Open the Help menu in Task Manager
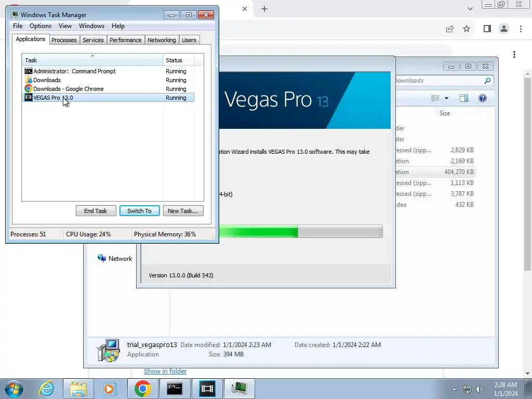The width and height of the screenshot is (532, 399). coord(118,26)
